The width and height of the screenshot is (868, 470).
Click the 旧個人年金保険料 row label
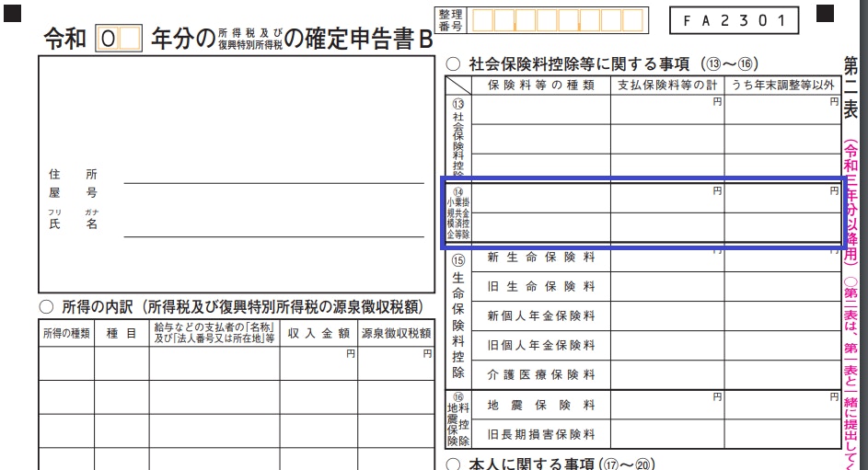tap(541, 345)
